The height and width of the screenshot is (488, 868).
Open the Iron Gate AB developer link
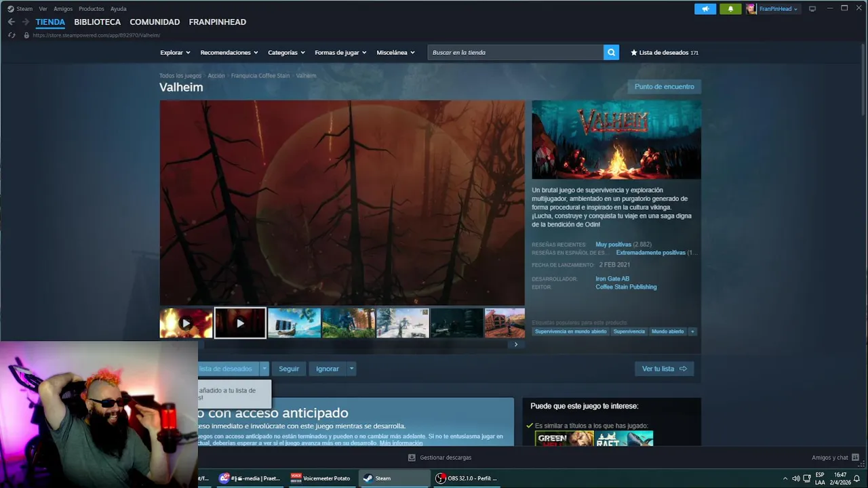(x=612, y=279)
